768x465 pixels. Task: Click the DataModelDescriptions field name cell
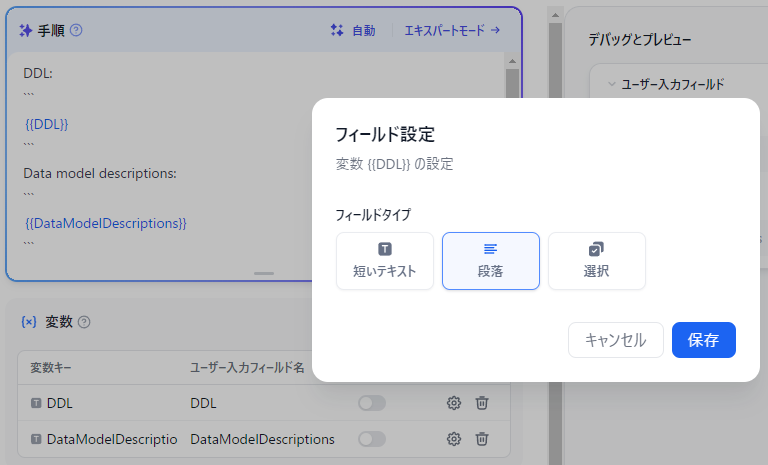(262, 439)
